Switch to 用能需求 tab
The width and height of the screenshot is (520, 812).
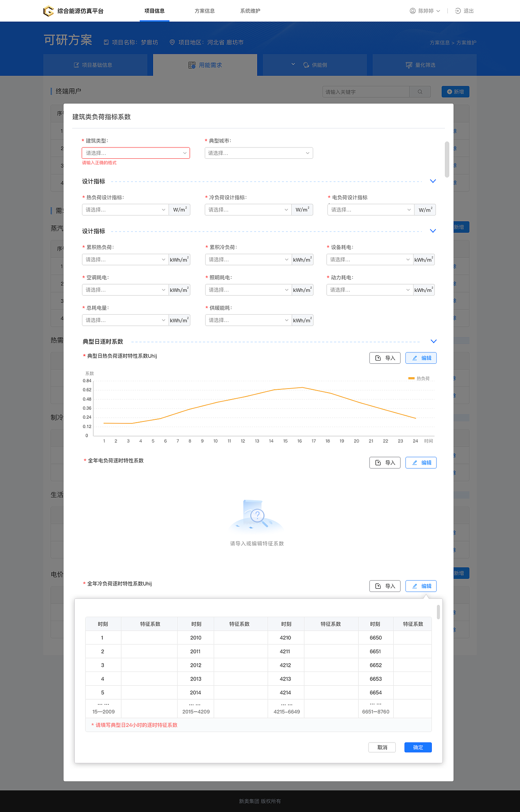coord(205,65)
